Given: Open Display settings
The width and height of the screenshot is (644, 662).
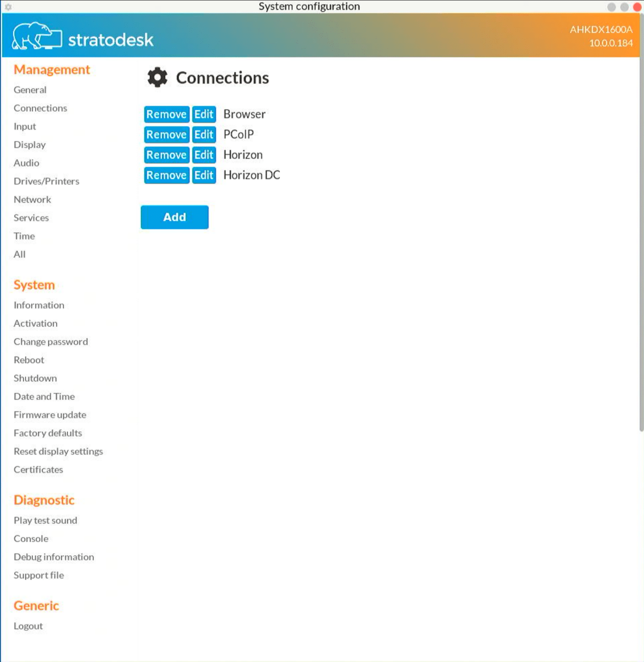Looking at the screenshot, I should pos(30,145).
